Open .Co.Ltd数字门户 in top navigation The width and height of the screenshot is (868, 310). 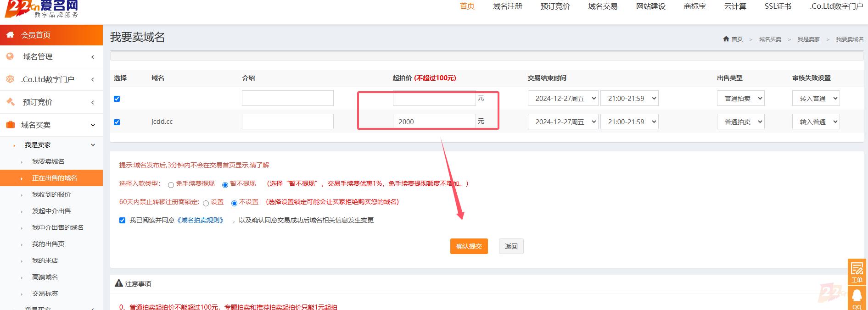click(x=836, y=6)
